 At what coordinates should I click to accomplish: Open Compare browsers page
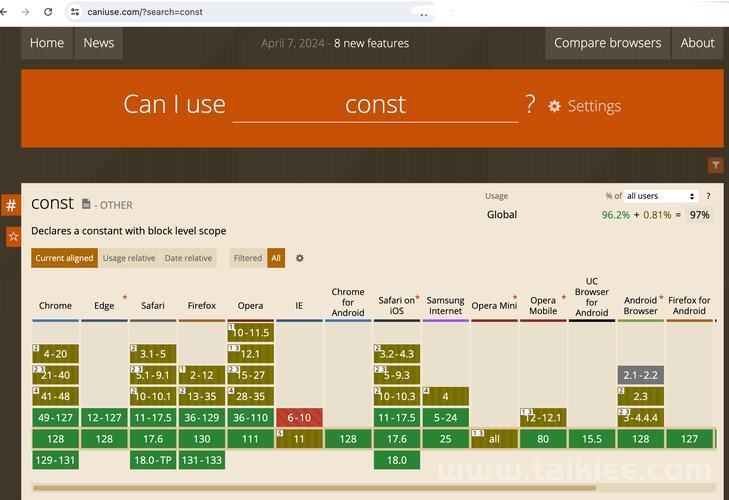point(607,43)
